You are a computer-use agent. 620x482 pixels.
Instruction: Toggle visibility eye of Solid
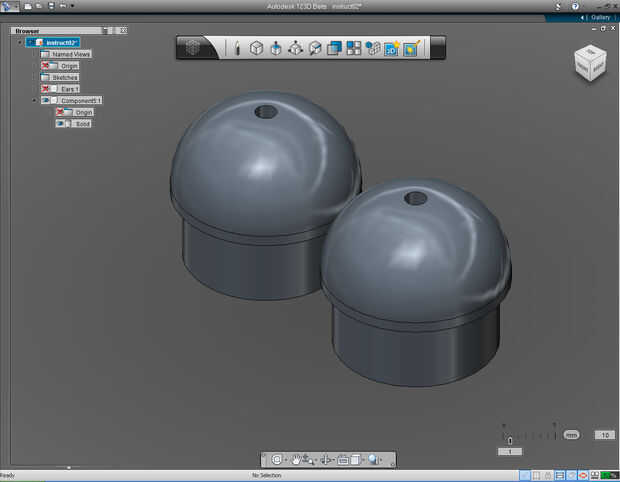point(60,124)
